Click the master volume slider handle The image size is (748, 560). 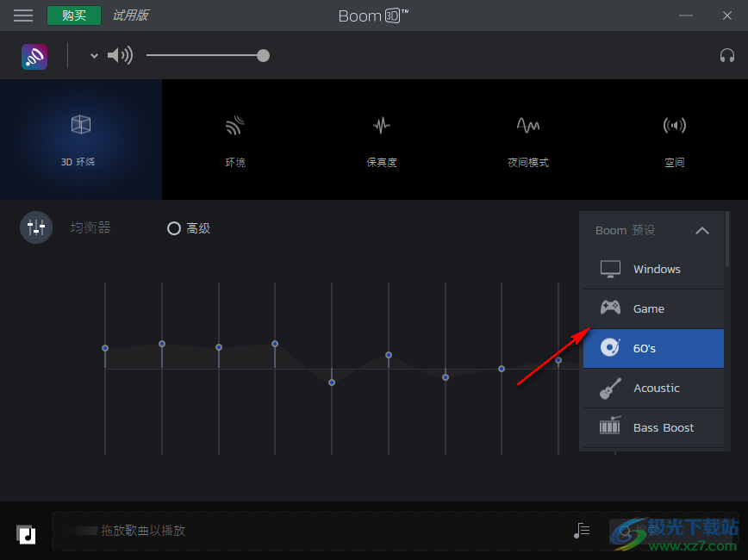[263, 56]
